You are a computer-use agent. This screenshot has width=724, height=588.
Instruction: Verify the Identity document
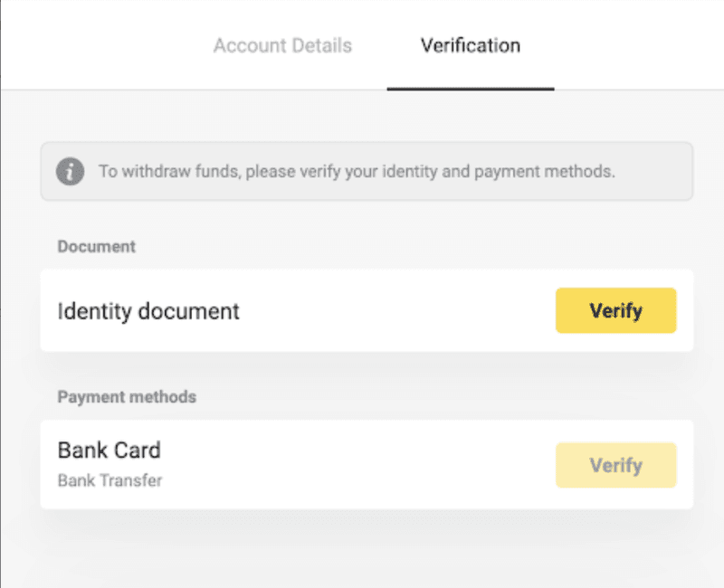(616, 310)
